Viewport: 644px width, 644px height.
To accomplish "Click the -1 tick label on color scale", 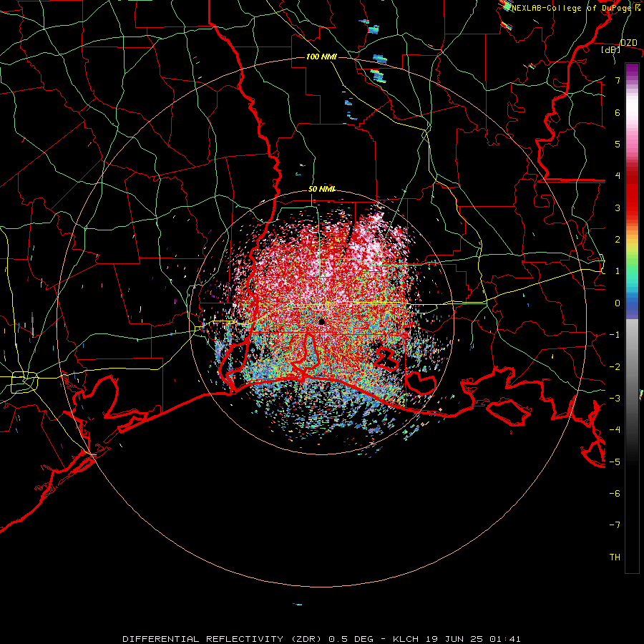I will click(615, 335).
